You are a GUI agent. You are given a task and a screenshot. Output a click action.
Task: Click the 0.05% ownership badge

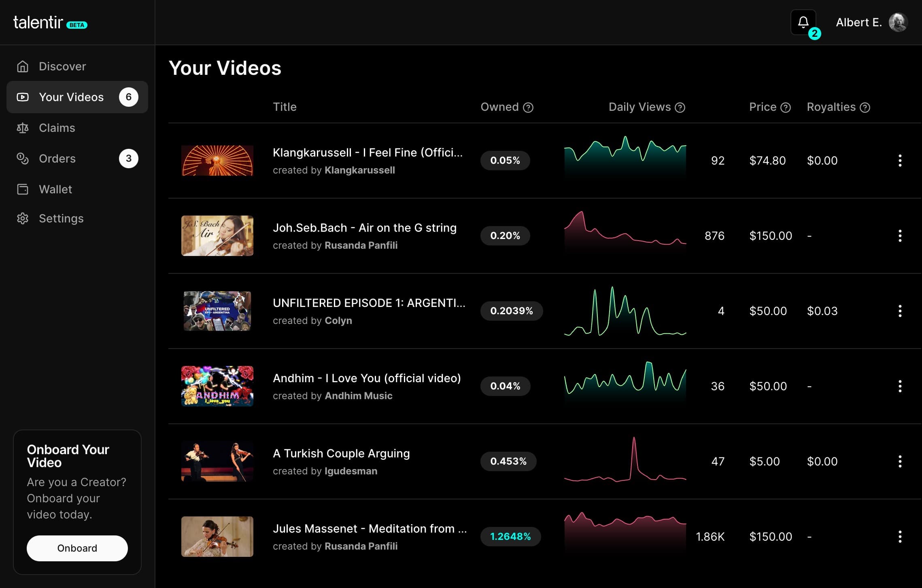pyautogui.click(x=505, y=161)
